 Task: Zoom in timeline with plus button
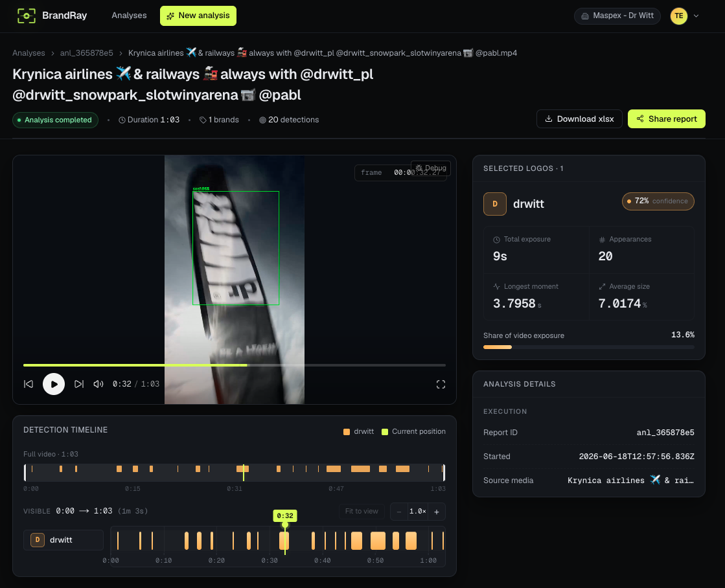click(437, 512)
